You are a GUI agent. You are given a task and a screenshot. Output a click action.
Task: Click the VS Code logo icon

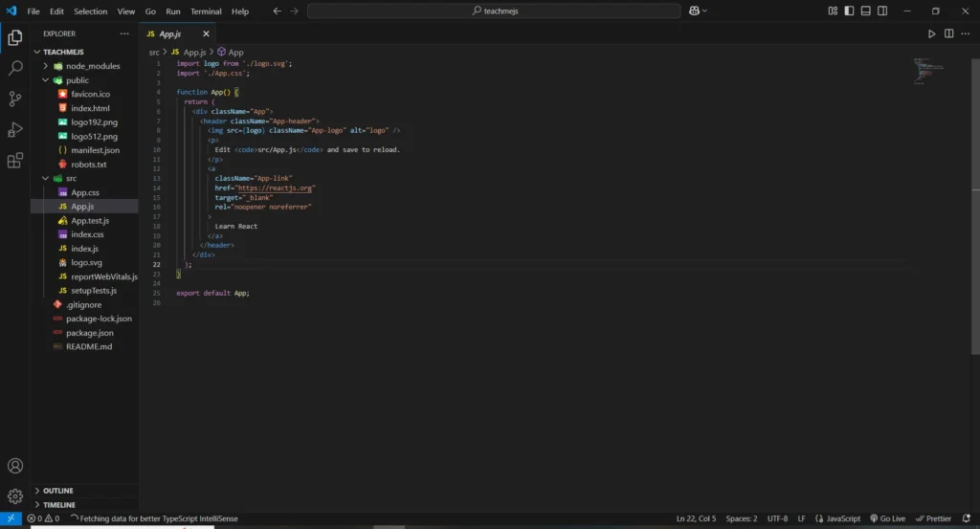point(11,11)
